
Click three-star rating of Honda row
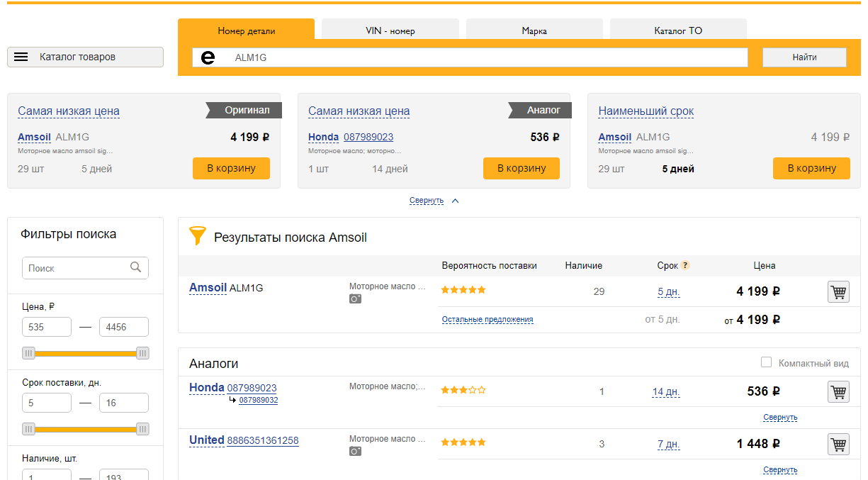point(463,390)
